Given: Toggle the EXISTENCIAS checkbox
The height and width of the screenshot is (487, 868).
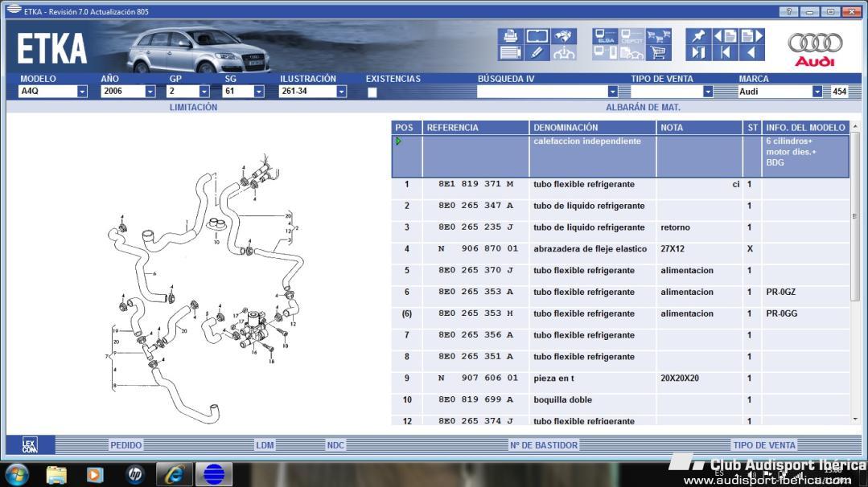Looking at the screenshot, I should 372,92.
